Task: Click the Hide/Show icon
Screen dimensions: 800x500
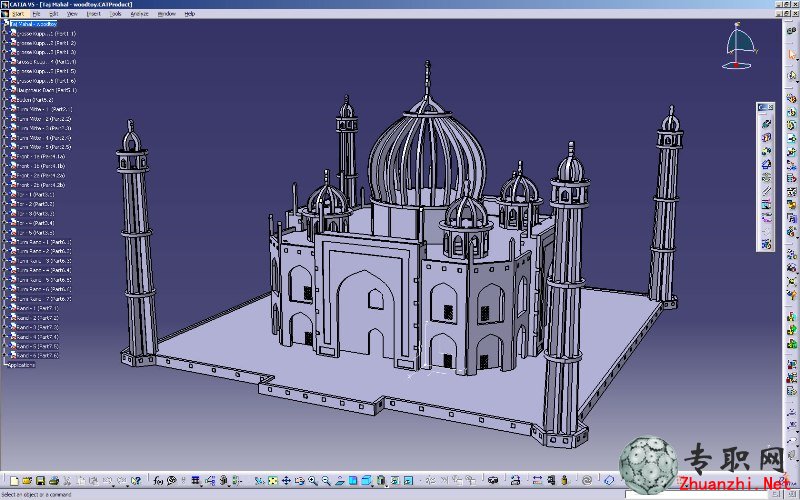Action: pos(394,481)
